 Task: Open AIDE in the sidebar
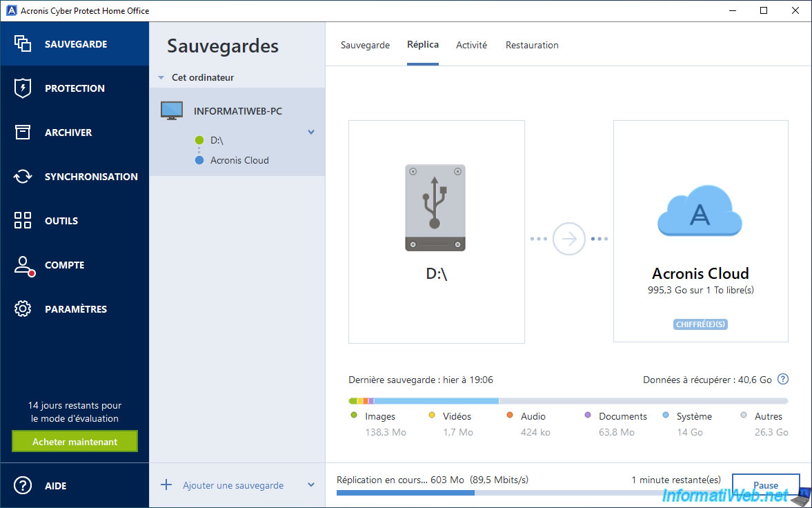(x=55, y=486)
